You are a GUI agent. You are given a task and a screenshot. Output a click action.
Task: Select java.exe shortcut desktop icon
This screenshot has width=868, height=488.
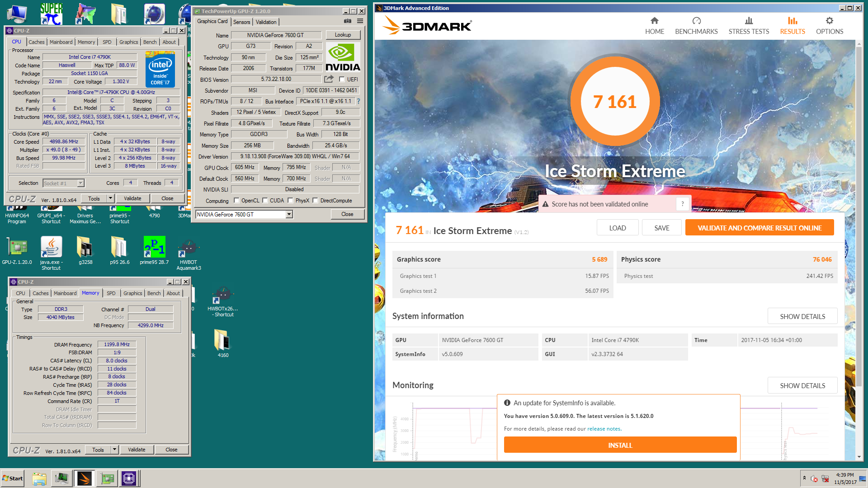[x=51, y=253]
